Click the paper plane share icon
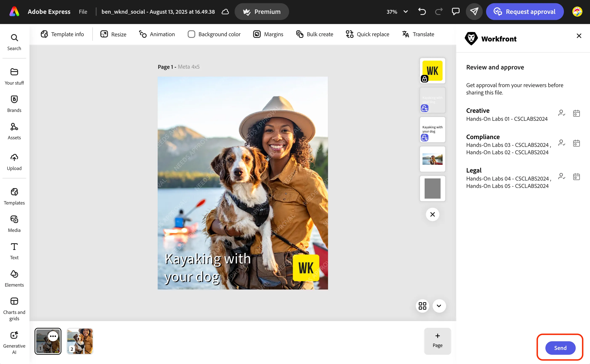Screen dimensions: 590x364 (x=474, y=12)
